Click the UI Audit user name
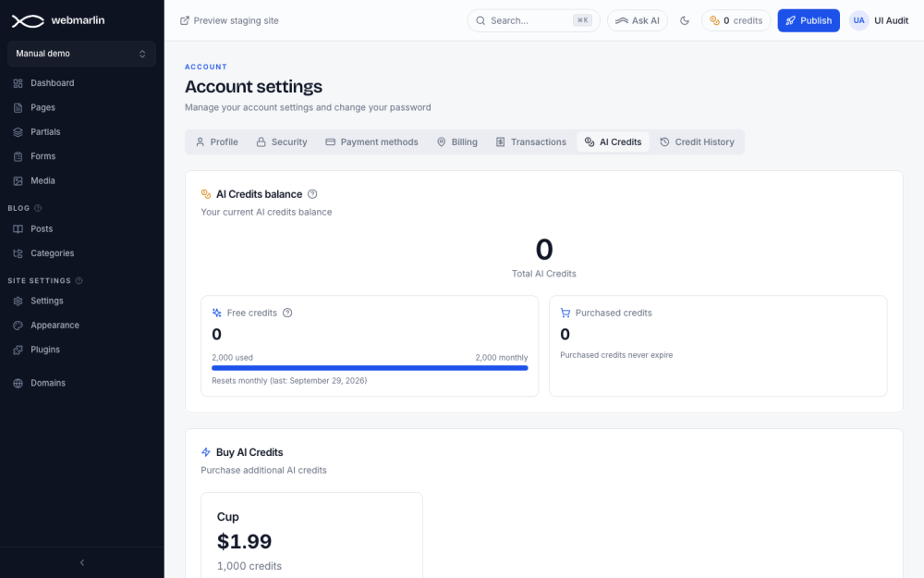 click(891, 20)
